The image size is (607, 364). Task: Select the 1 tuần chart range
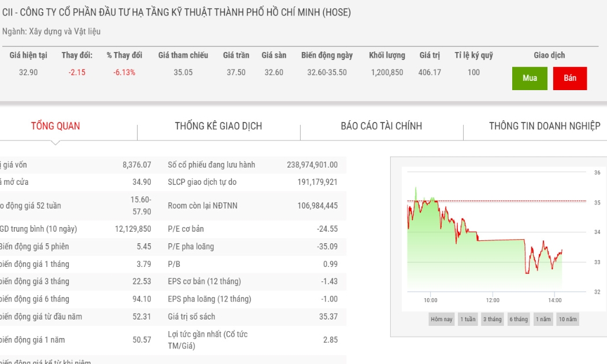tap(468, 319)
